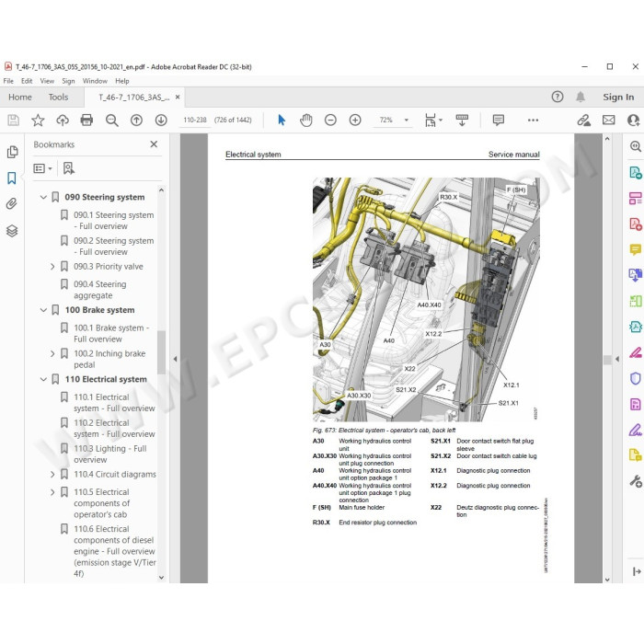Open More Tools wrench icon
Screen dimensions: 644x644
point(636,481)
